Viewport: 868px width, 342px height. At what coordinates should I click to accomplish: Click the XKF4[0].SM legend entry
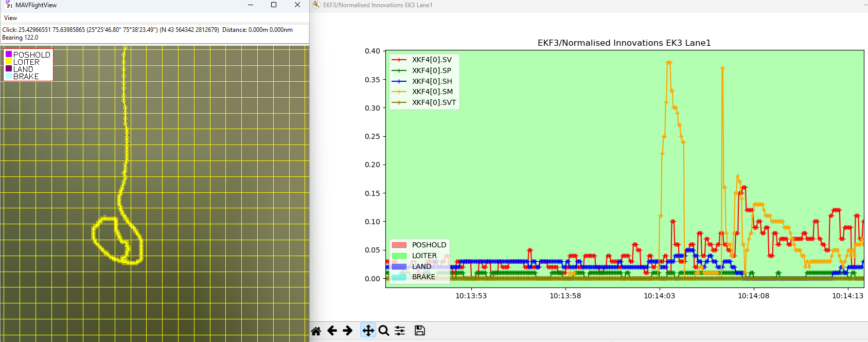tap(432, 92)
